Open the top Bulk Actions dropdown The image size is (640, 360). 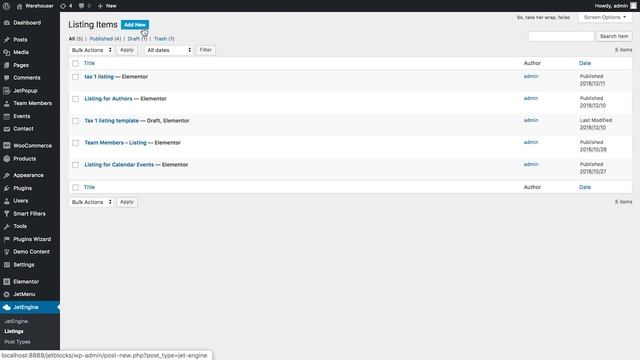(x=91, y=50)
